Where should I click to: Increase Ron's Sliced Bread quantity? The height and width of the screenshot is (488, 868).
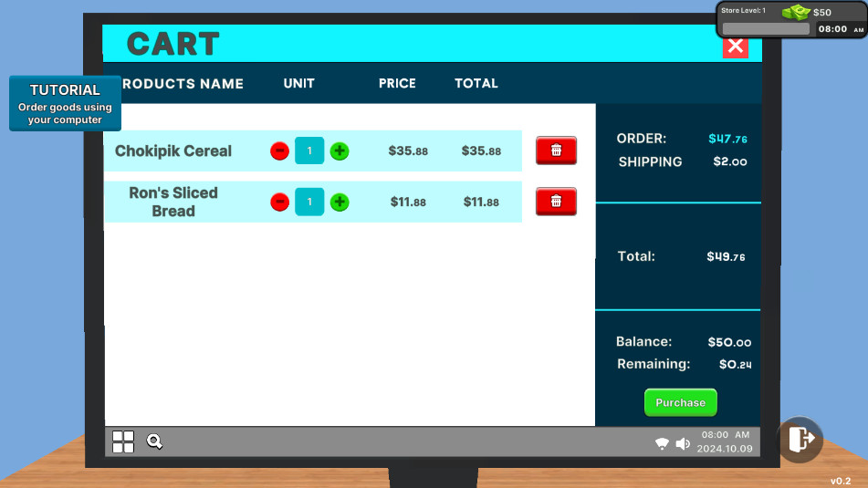click(340, 202)
